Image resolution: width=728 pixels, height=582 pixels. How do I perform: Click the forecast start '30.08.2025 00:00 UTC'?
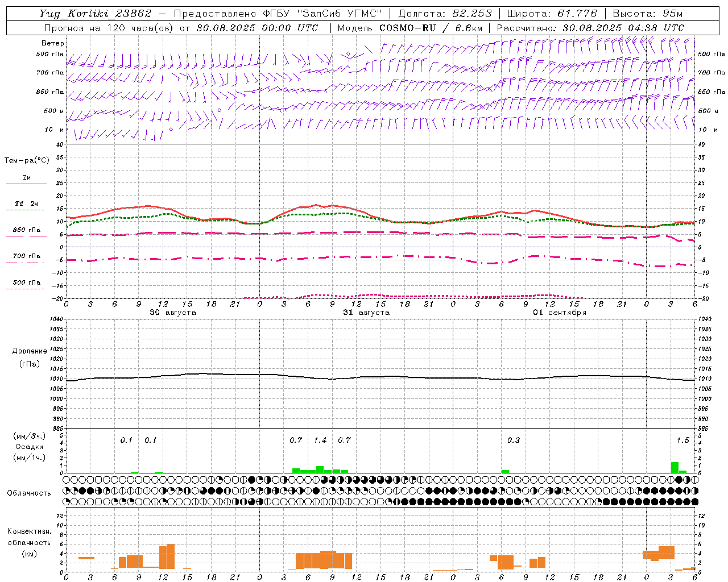257,28
